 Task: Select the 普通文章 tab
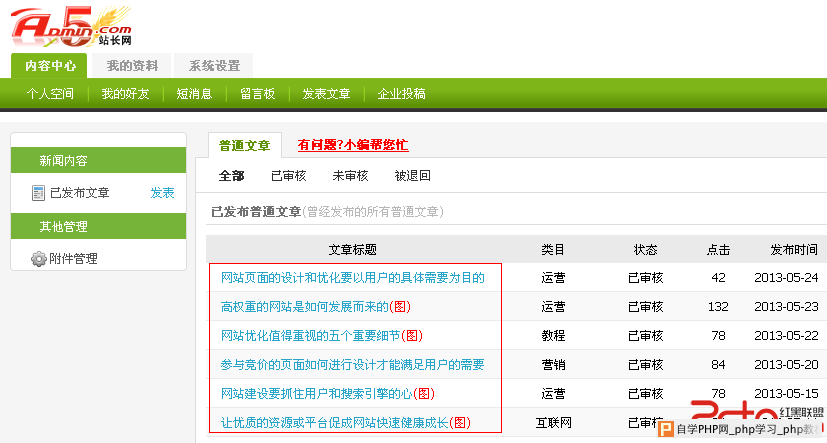(x=245, y=146)
